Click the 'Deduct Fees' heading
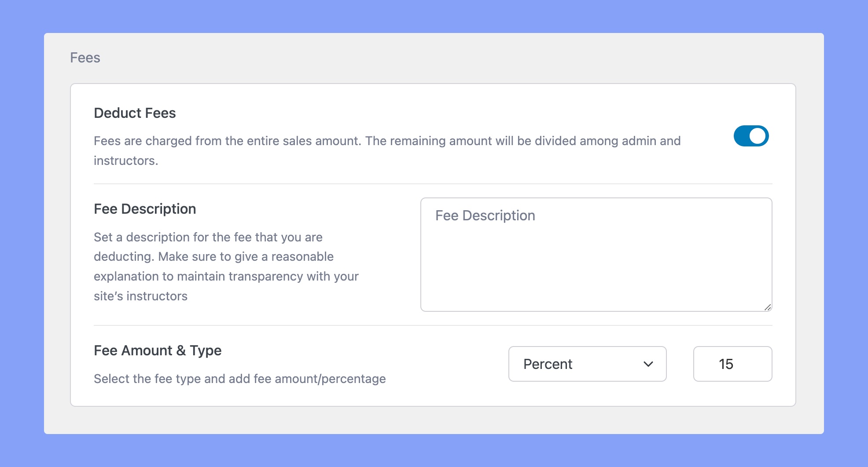Viewport: 868px width, 467px height. click(135, 113)
